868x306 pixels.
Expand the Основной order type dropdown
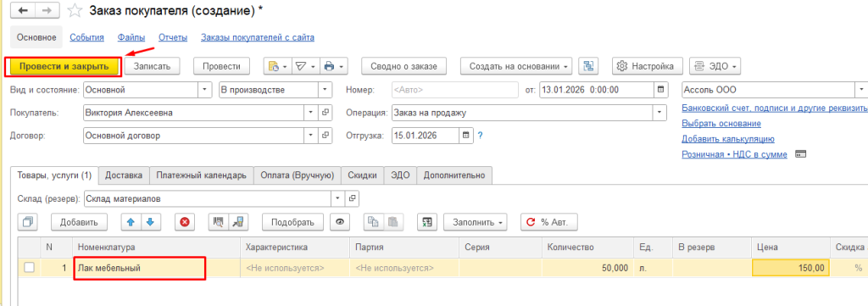tap(205, 90)
